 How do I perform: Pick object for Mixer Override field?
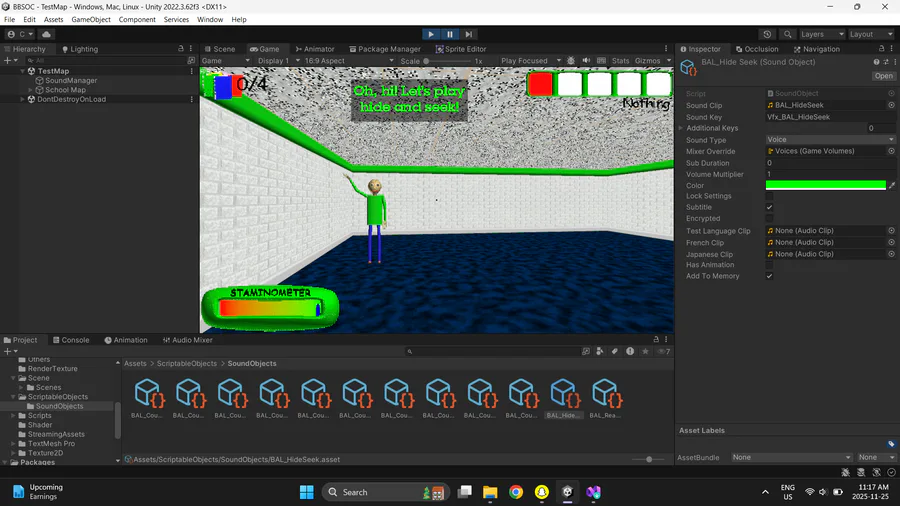pyautogui.click(x=891, y=151)
